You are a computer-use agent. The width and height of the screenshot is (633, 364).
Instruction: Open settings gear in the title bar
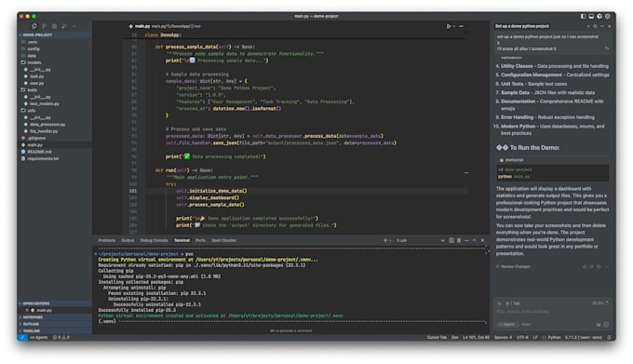tap(608, 16)
